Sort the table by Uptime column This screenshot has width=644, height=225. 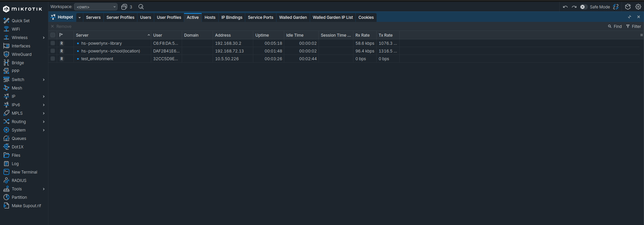click(x=262, y=35)
